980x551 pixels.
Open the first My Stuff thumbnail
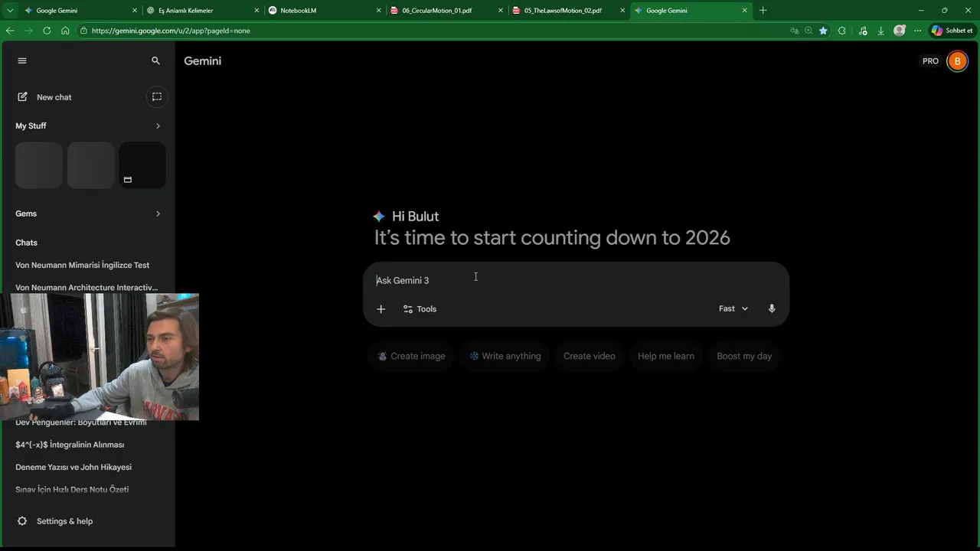[39, 165]
